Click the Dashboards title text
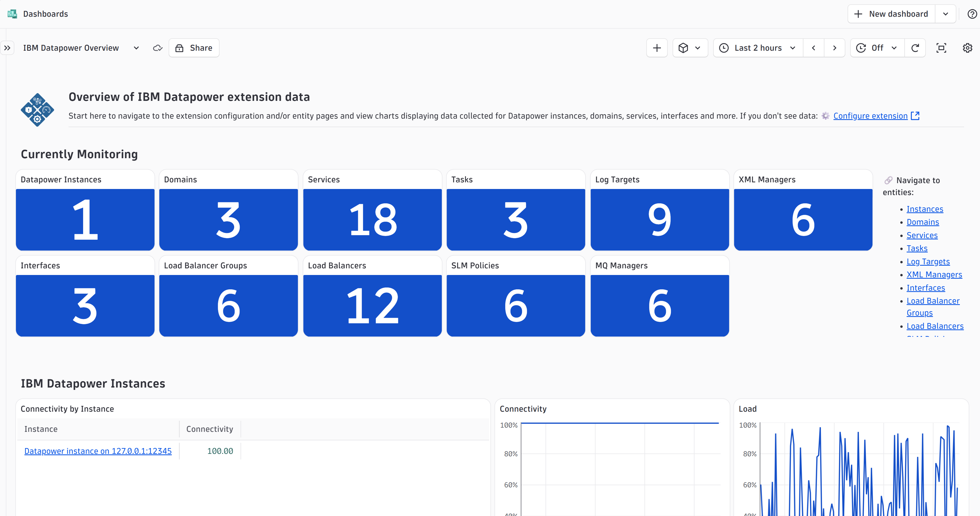 pyautogui.click(x=45, y=14)
